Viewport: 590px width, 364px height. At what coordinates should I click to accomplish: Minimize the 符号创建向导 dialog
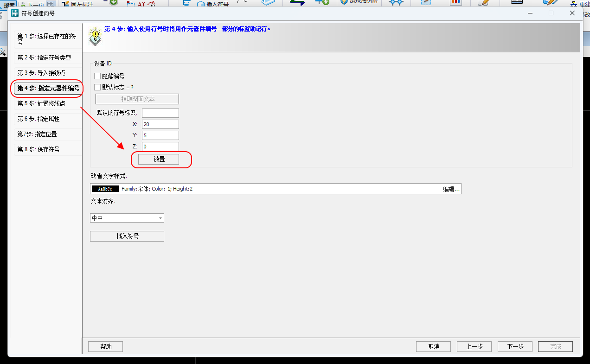click(530, 13)
